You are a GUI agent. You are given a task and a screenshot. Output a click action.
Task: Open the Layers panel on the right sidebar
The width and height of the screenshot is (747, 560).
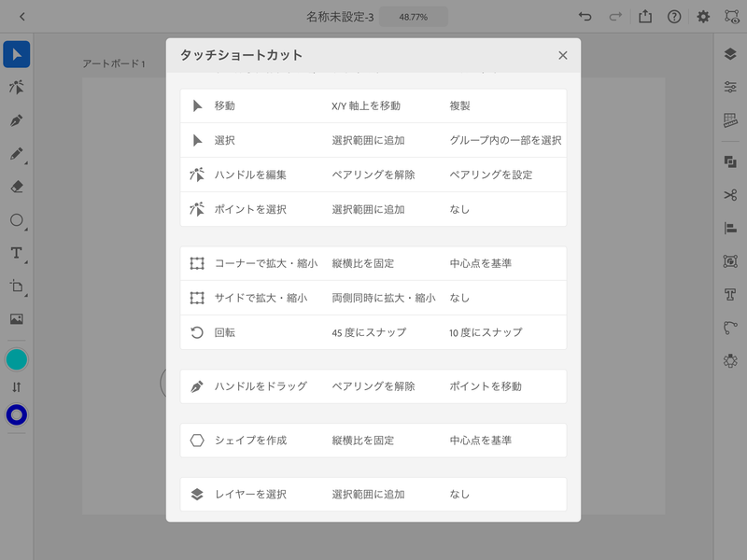pos(732,53)
